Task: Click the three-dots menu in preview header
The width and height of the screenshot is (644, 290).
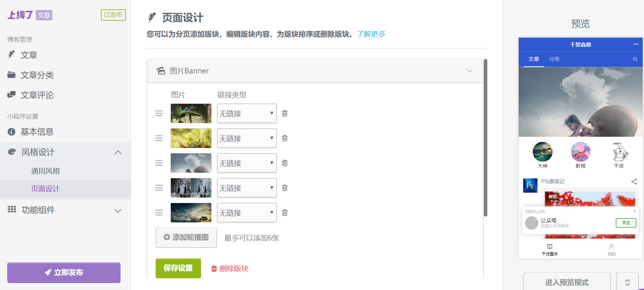Action: click(636, 44)
